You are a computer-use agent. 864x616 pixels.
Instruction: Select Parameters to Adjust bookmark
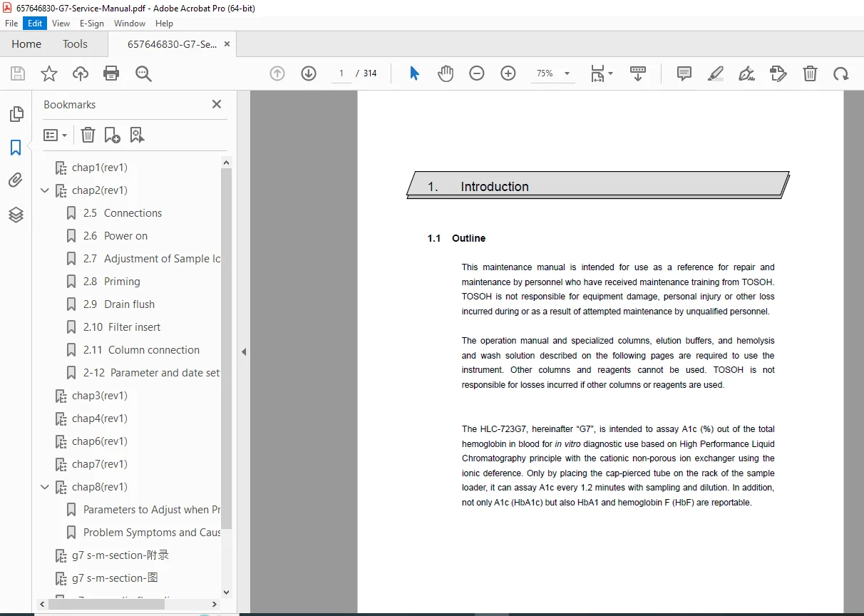point(152,510)
